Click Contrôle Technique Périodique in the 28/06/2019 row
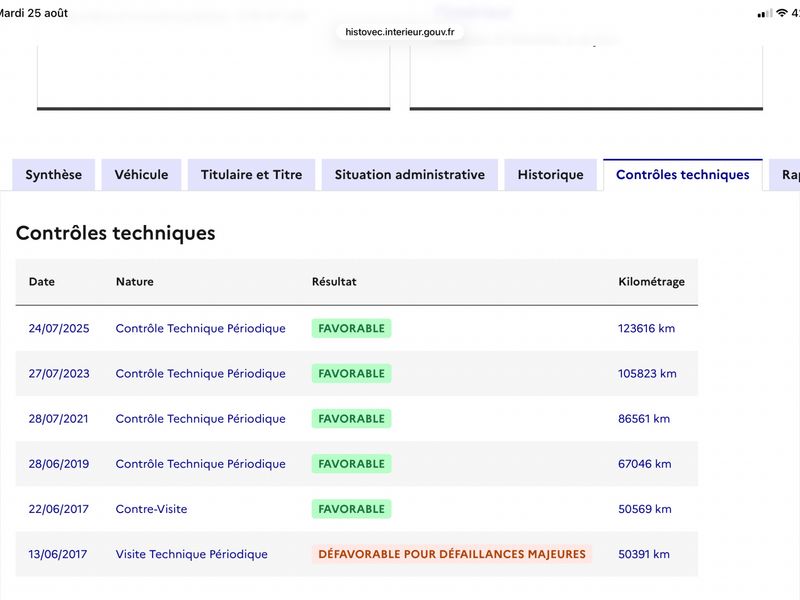This screenshot has width=800, height=600. click(201, 464)
